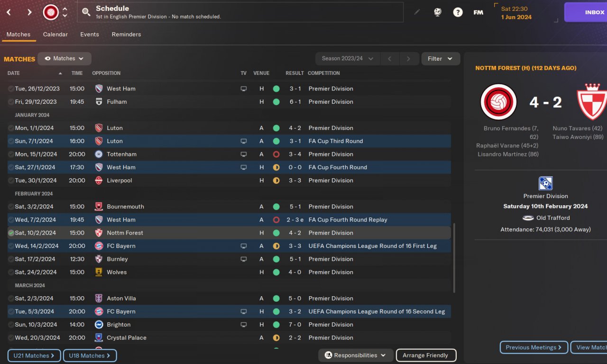This screenshot has height=364, width=607.
Task: Open the Responsibilities dropdown
Action: point(356,355)
